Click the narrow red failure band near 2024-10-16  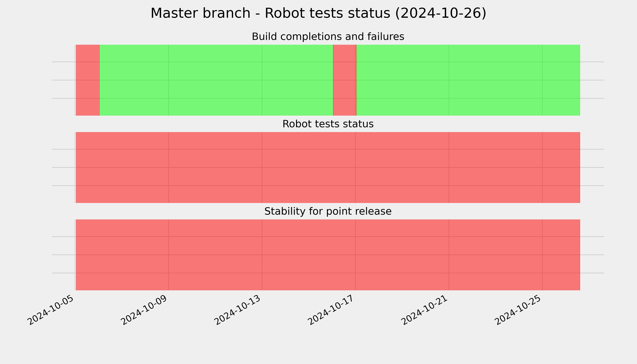coord(344,80)
